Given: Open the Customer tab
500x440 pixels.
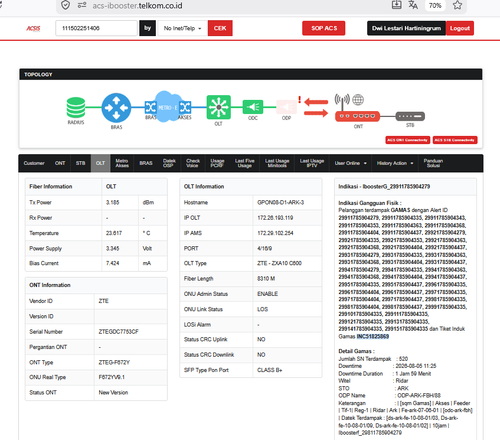Looking at the screenshot, I should point(34,163).
